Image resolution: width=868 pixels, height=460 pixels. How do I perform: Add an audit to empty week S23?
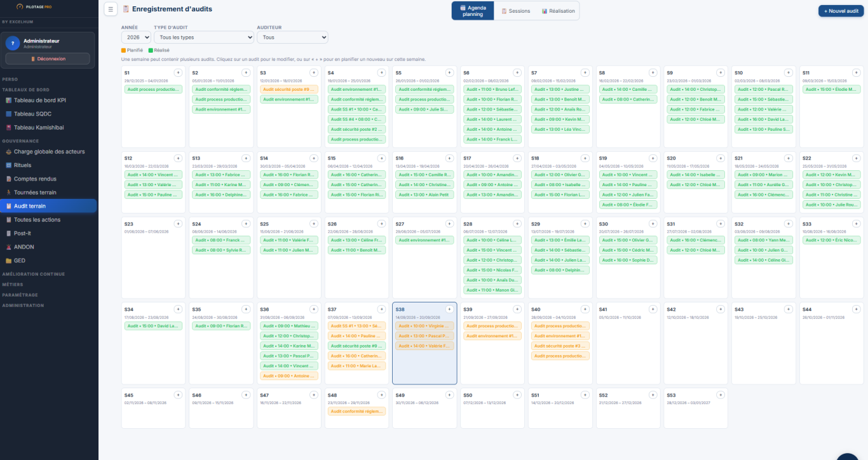pyautogui.click(x=178, y=224)
